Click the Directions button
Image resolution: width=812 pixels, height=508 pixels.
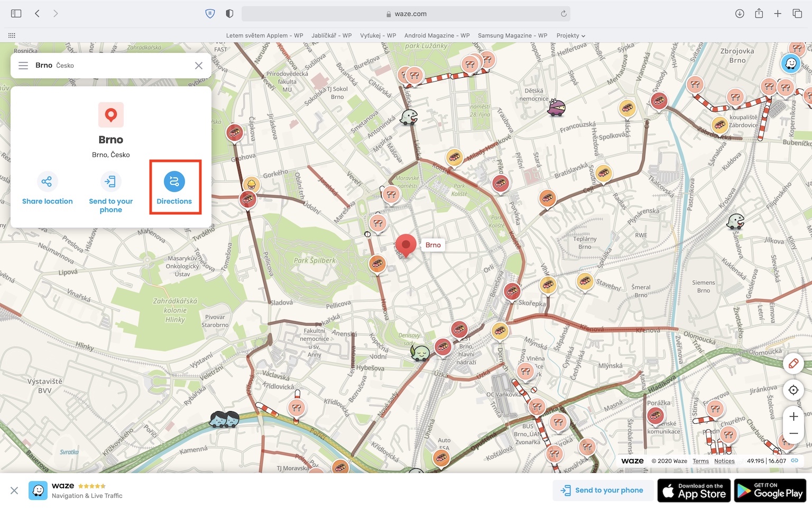click(x=174, y=187)
